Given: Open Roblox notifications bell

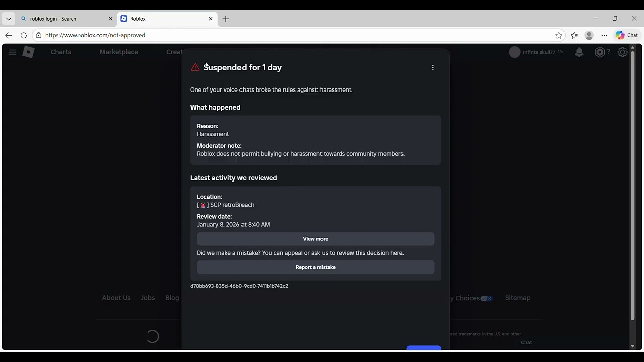Looking at the screenshot, I should [x=579, y=52].
